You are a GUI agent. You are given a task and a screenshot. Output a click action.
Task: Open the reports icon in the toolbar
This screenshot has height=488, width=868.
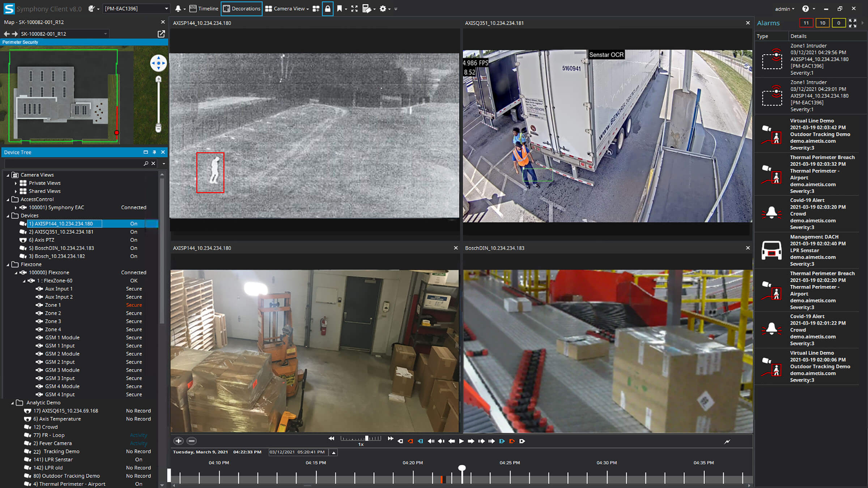[x=367, y=9]
